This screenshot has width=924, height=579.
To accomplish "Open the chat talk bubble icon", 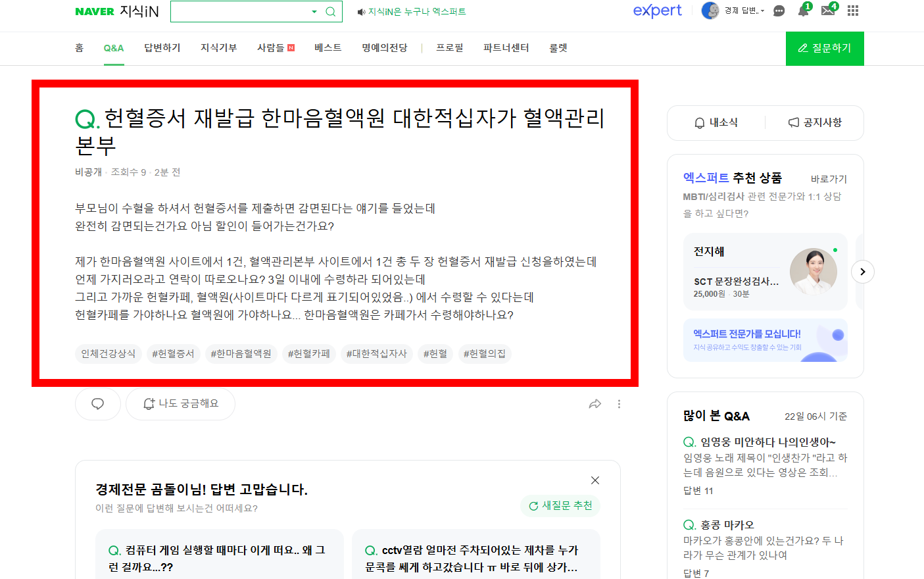I will coord(779,11).
